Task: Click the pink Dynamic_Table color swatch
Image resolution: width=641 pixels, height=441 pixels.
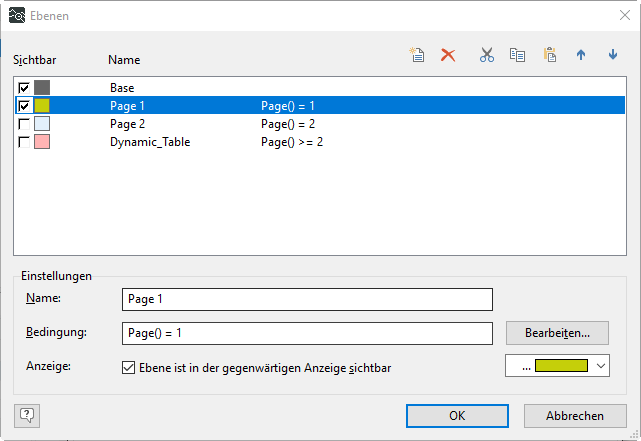Action: click(x=42, y=142)
